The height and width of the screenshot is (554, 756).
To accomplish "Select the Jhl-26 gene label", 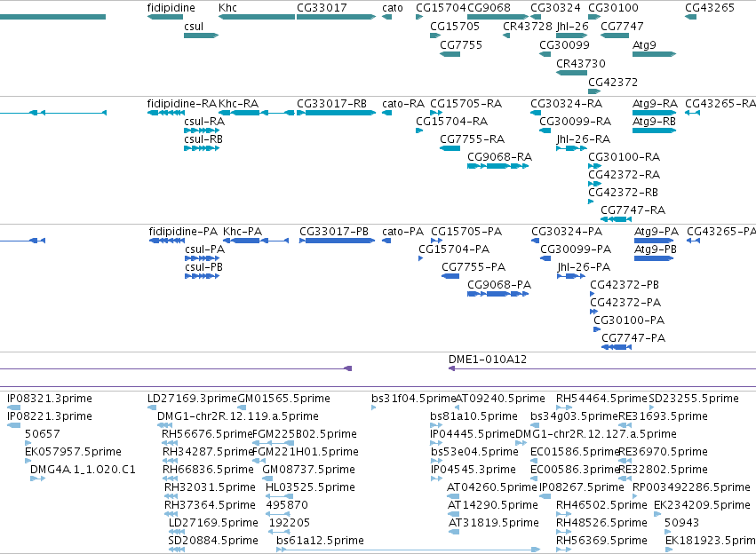I will point(572,27).
